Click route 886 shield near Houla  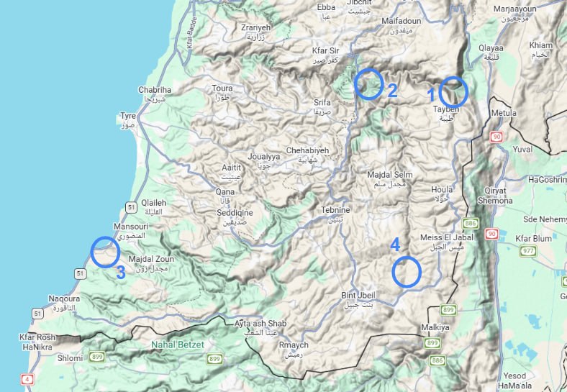click(x=470, y=224)
